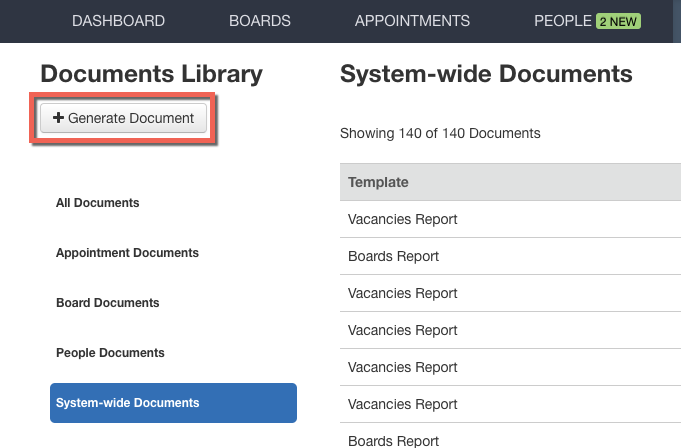This screenshot has height=448, width=681.
Task: Click the Generate Document button
Action: click(x=123, y=118)
